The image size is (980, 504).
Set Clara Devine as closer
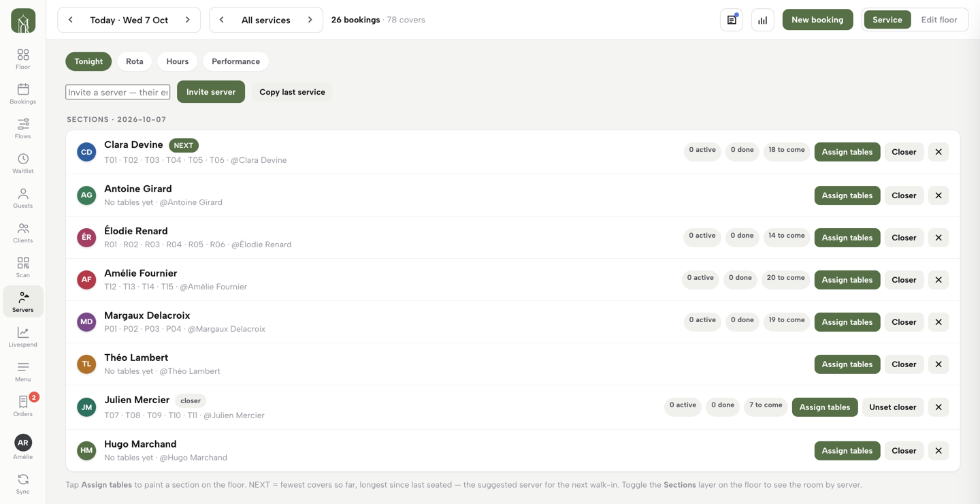[904, 152]
